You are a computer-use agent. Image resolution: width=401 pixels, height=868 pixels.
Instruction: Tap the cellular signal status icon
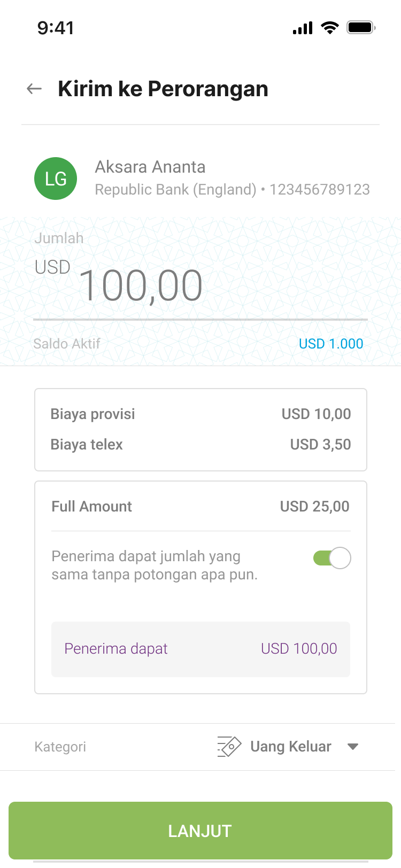(303, 28)
